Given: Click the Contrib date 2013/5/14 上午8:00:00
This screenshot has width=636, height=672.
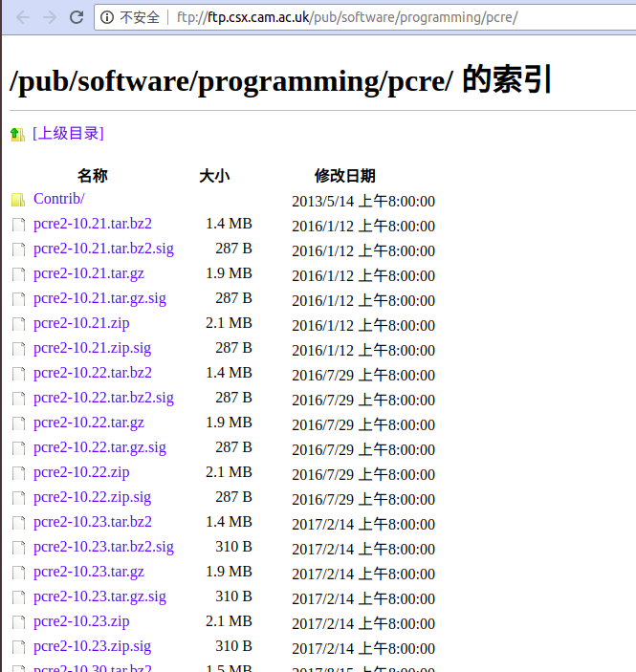Looking at the screenshot, I should (x=363, y=201).
